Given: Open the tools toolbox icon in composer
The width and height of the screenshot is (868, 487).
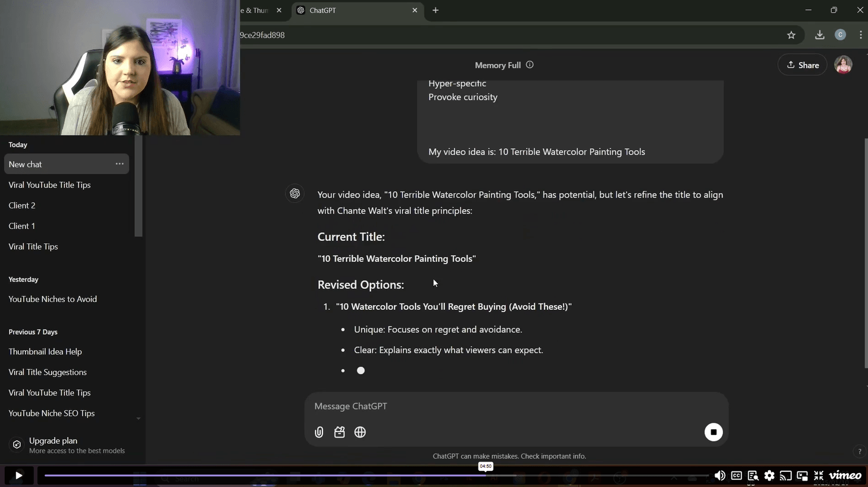Looking at the screenshot, I should [340, 432].
